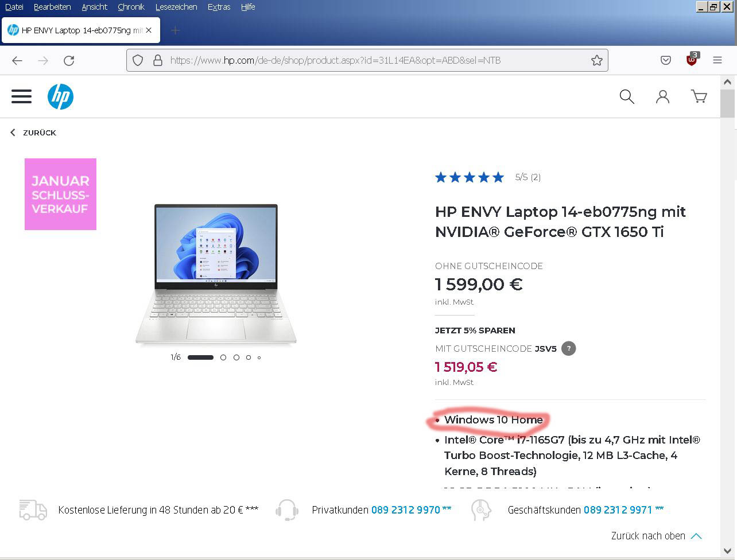Click the headset icon beside Privatkunden
737x560 pixels.
coord(287,510)
